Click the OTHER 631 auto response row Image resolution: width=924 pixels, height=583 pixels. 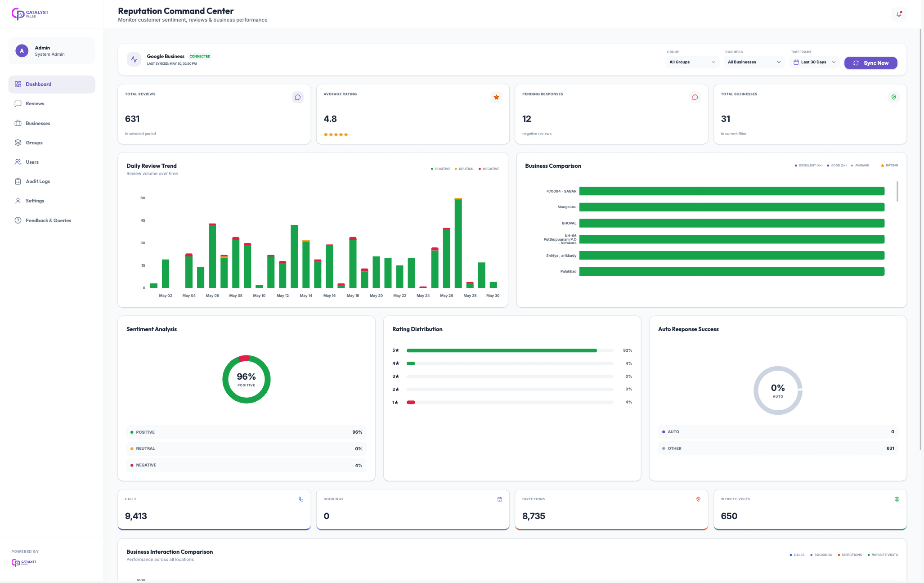click(x=778, y=448)
